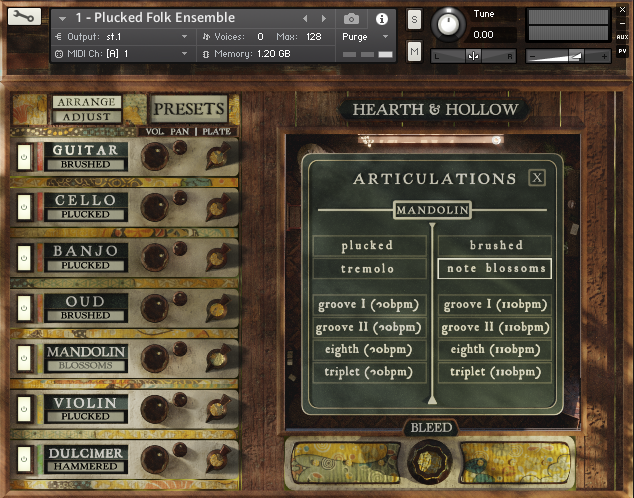Click the Cello plate send knob
This screenshot has width=634, height=498.
(218, 207)
